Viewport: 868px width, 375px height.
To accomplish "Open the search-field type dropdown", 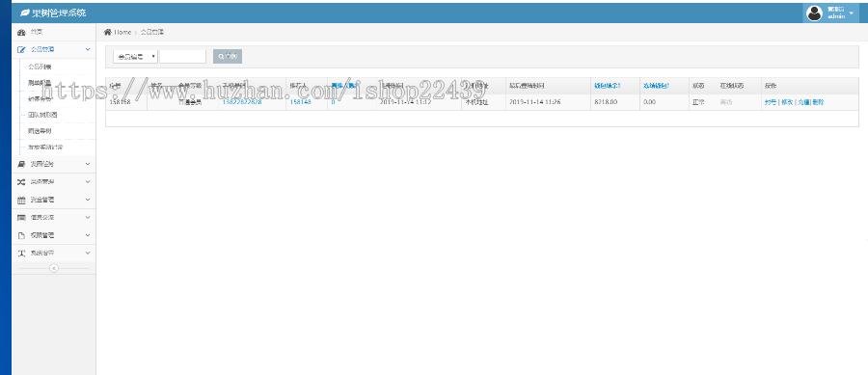I will [x=136, y=57].
